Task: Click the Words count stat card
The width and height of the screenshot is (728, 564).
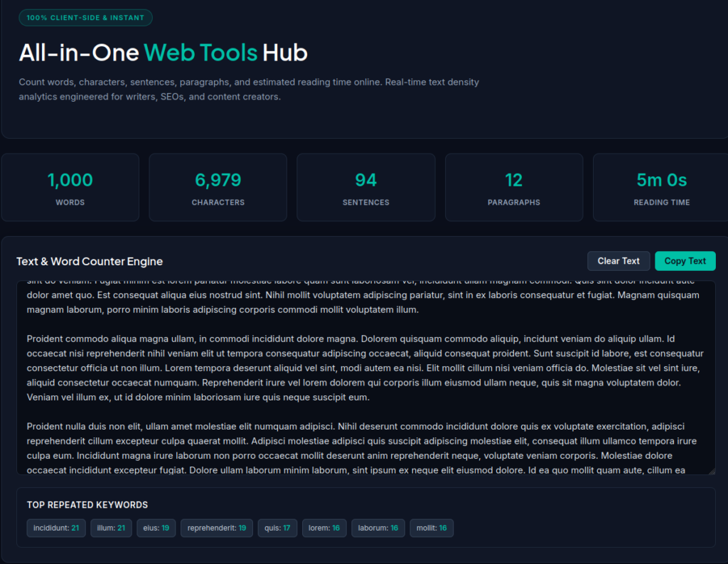Action: click(70, 187)
